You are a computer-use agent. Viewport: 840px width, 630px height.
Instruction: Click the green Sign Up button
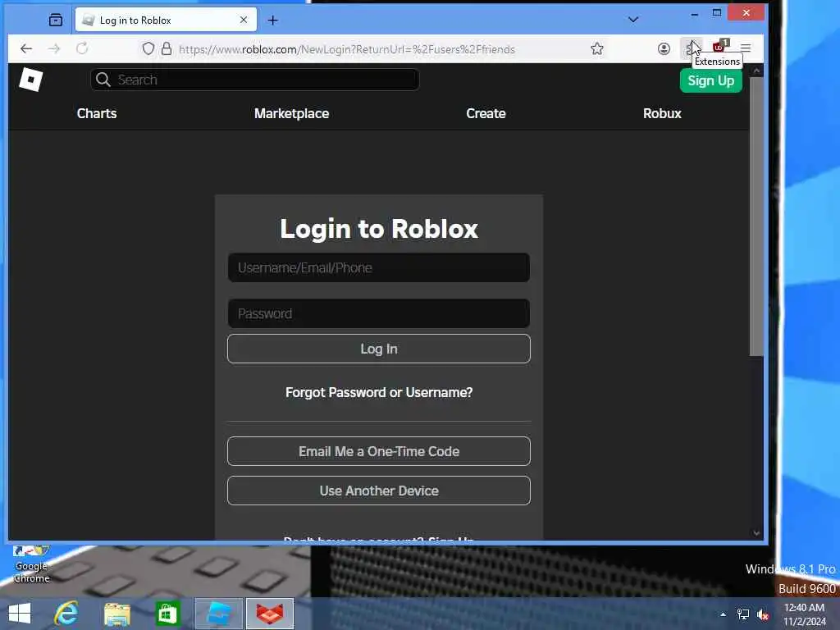pyautogui.click(x=711, y=81)
